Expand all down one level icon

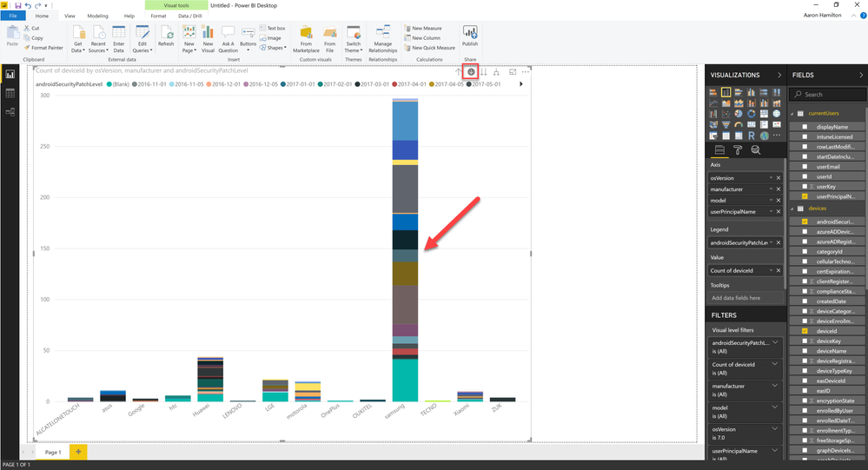click(496, 72)
